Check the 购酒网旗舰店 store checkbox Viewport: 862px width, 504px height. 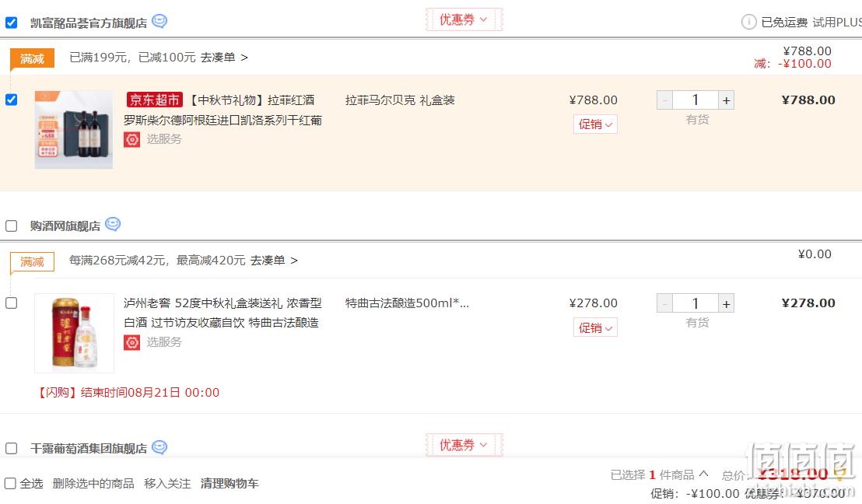[11, 226]
